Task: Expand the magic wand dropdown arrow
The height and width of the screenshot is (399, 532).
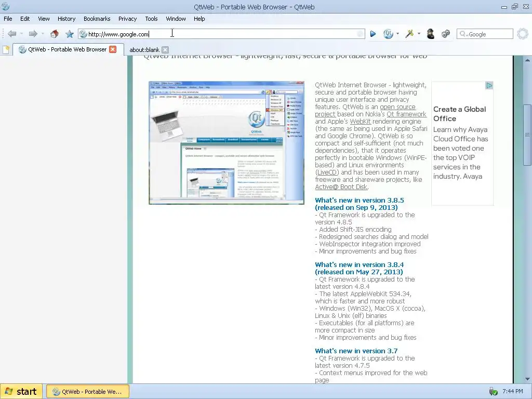Action: click(419, 34)
